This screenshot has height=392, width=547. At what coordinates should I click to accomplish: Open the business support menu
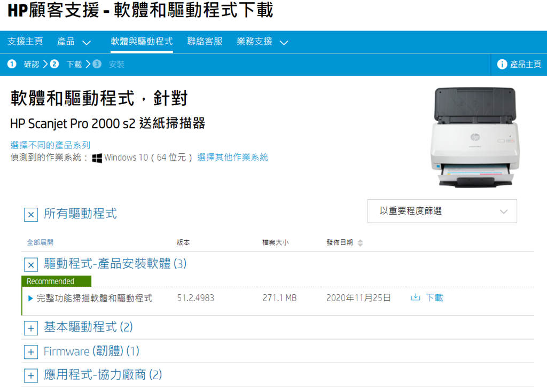tap(262, 42)
